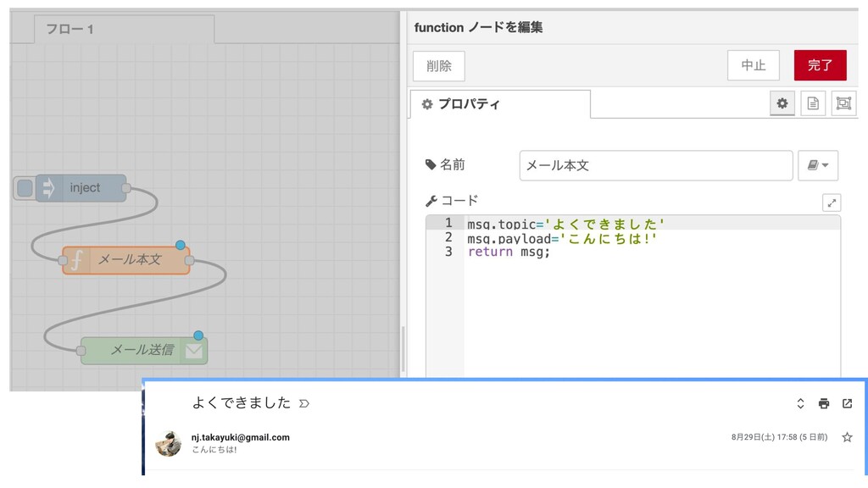Open the node description document icon
This screenshot has height=488, width=868.
(813, 103)
